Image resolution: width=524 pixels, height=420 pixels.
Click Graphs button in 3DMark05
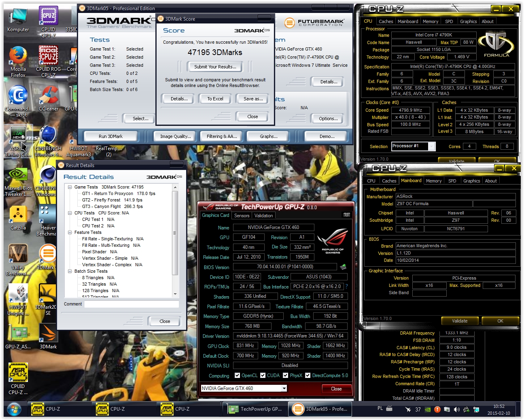269,136
